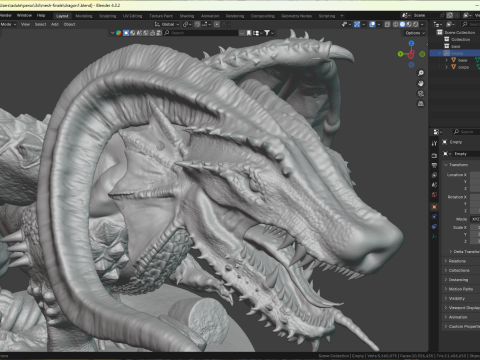Open the viewport Add menu
This screenshot has height=360, width=480.
coord(55,24)
